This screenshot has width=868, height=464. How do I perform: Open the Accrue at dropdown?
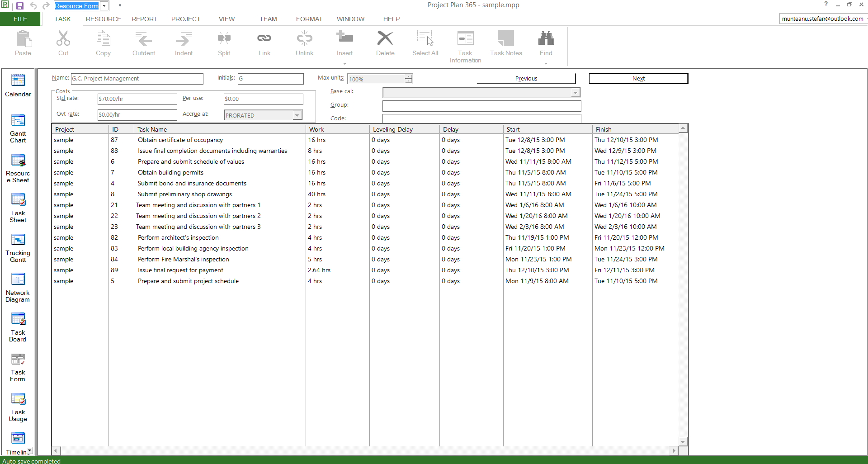(297, 115)
